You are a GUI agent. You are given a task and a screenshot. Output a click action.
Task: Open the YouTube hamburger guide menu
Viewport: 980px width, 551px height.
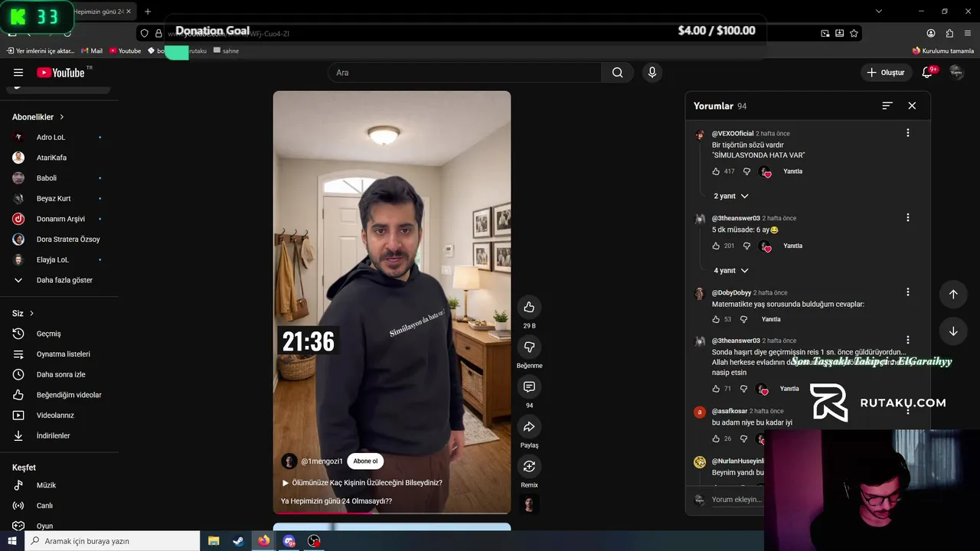click(x=18, y=73)
